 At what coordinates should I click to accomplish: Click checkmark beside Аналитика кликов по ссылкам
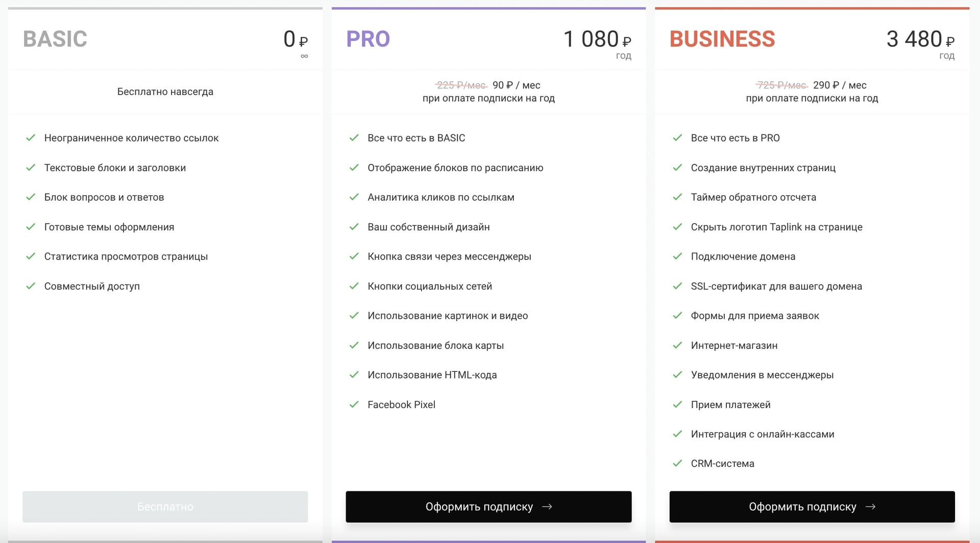point(354,197)
